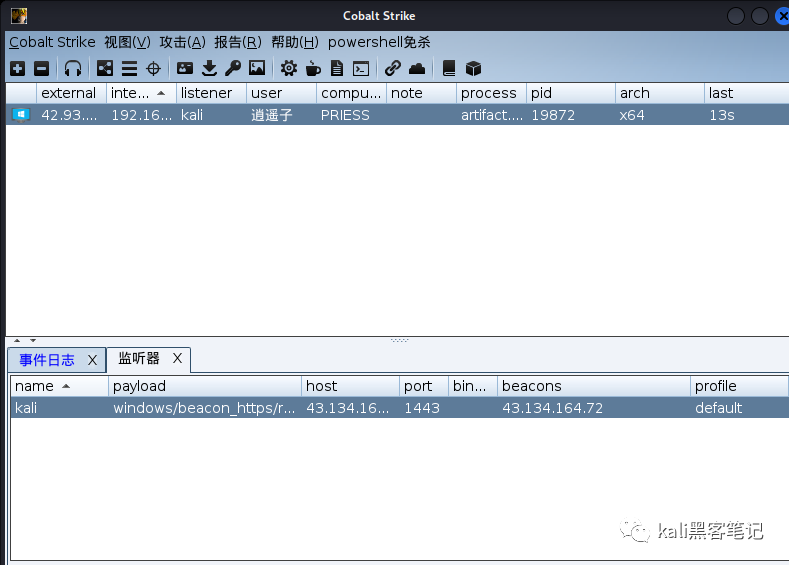Sort listeners by profile column
789x565 pixels.
coord(739,386)
